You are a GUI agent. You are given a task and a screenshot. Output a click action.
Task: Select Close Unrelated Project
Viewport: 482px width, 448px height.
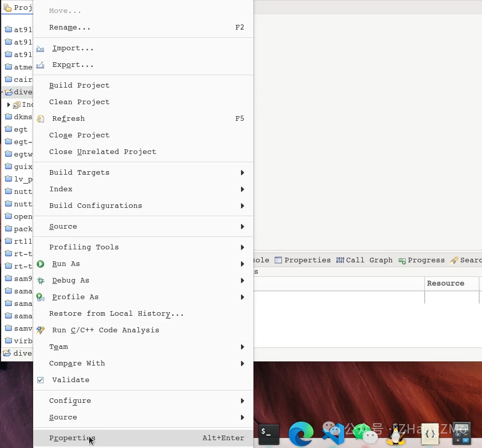[143, 152]
